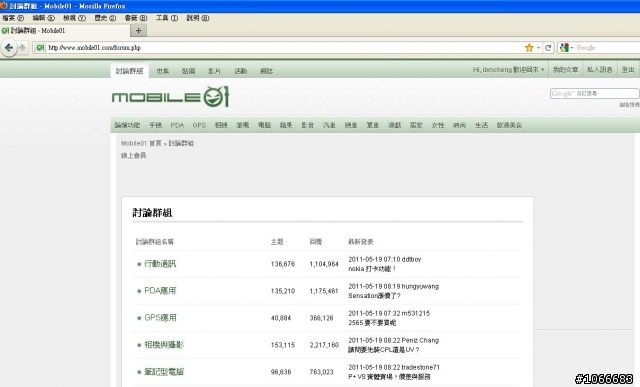The image size is (640, 387).
Task: Open GPS category in the green bar
Action: [199, 125]
